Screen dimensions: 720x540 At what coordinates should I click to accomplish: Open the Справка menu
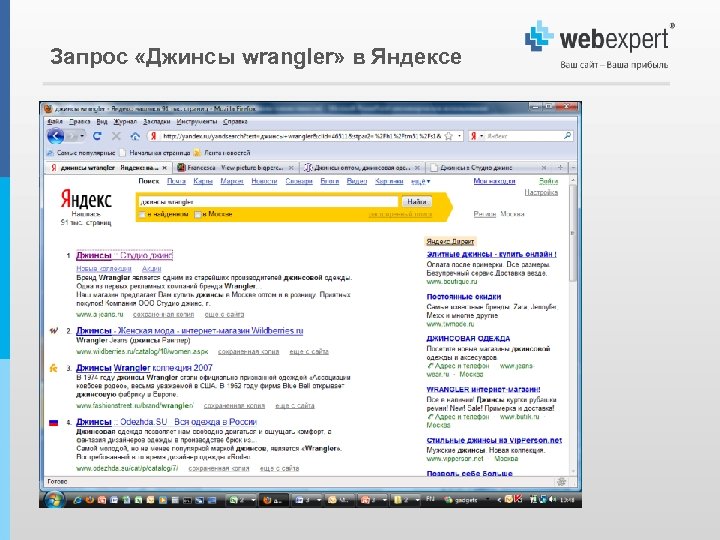pyautogui.click(x=235, y=122)
